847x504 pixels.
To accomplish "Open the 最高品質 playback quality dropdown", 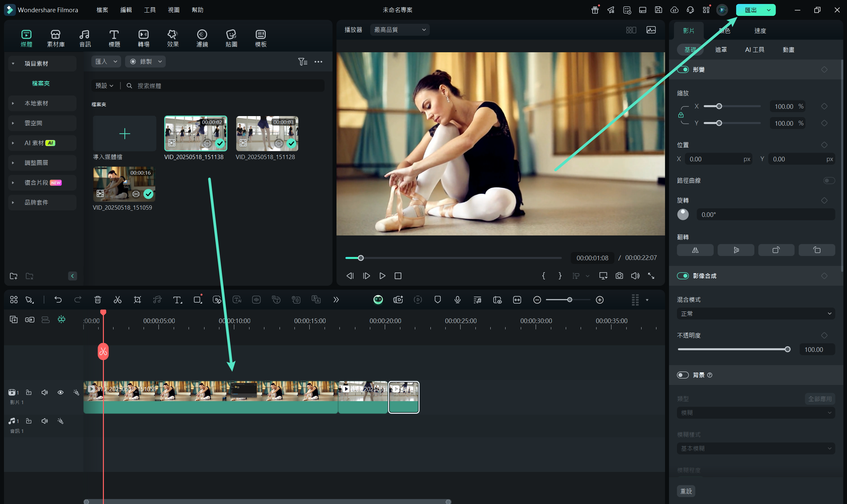I will (x=400, y=30).
